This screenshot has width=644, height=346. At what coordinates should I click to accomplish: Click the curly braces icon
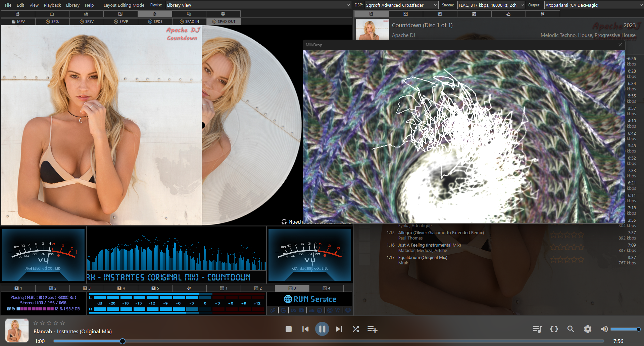(x=554, y=329)
